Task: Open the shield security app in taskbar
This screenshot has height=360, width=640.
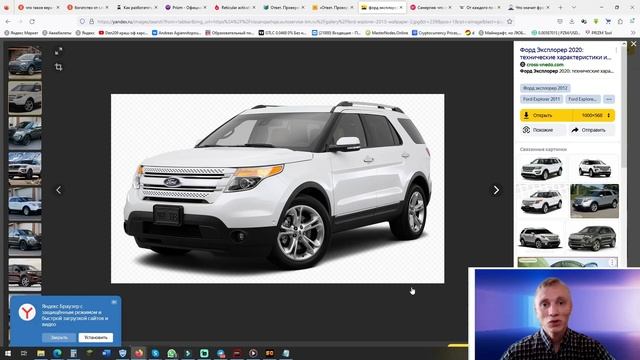Action: [x=122, y=353]
